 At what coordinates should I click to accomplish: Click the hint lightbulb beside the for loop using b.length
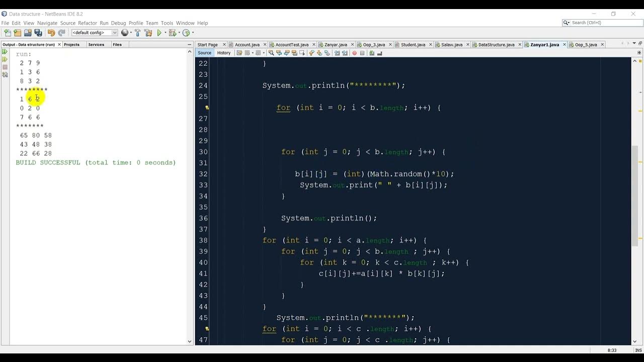pos(207,108)
